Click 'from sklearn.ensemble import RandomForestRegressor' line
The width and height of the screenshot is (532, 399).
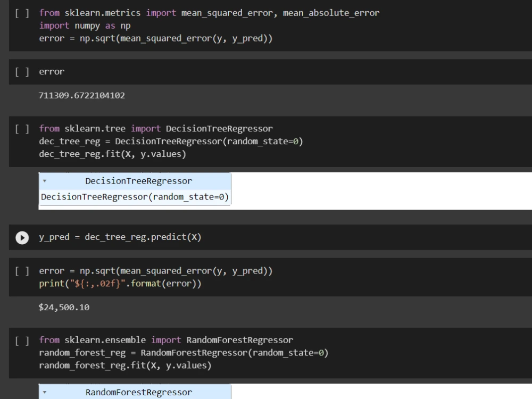pyautogui.click(x=166, y=340)
